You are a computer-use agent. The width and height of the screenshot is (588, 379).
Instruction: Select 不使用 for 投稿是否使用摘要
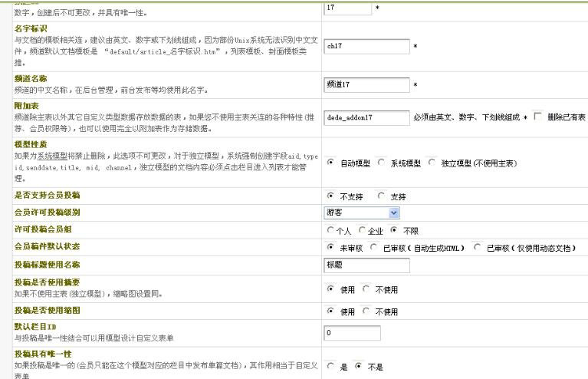(366, 289)
